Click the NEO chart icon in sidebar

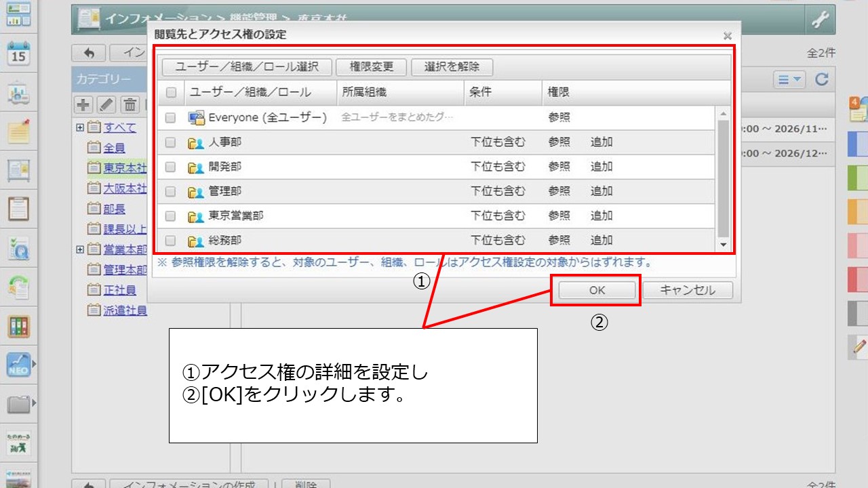[x=18, y=365]
